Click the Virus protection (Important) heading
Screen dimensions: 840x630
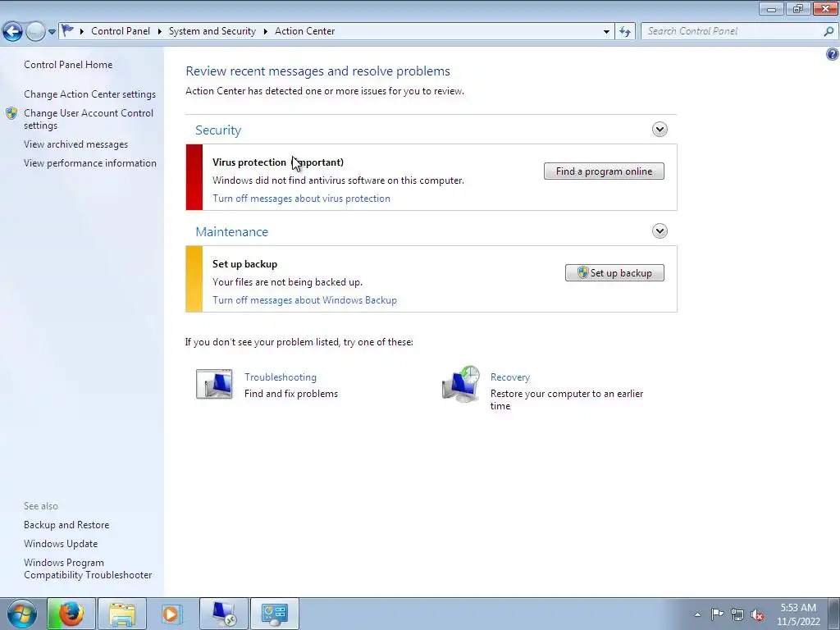pyautogui.click(x=278, y=162)
